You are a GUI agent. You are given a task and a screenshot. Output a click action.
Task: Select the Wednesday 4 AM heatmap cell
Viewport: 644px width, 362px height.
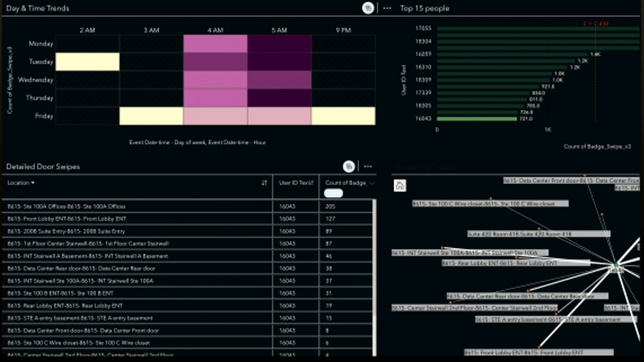[x=216, y=80]
